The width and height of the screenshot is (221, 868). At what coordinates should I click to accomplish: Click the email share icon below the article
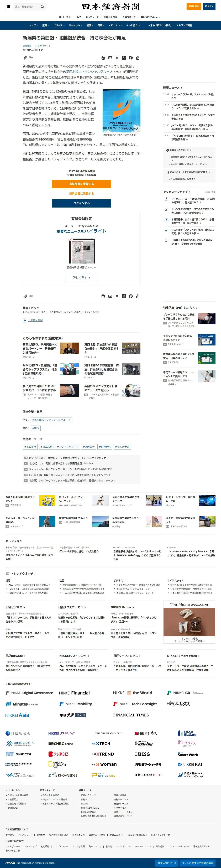110,296
